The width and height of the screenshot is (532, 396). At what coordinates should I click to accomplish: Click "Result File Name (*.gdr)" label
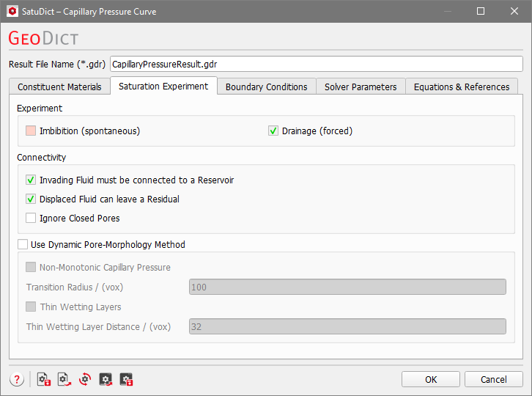click(x=57, y=65)
